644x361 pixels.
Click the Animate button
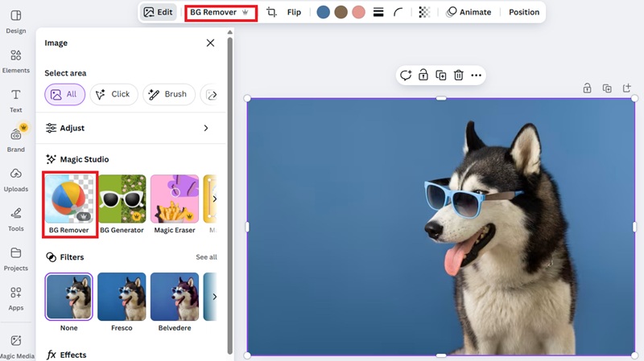tap(469, 13)
